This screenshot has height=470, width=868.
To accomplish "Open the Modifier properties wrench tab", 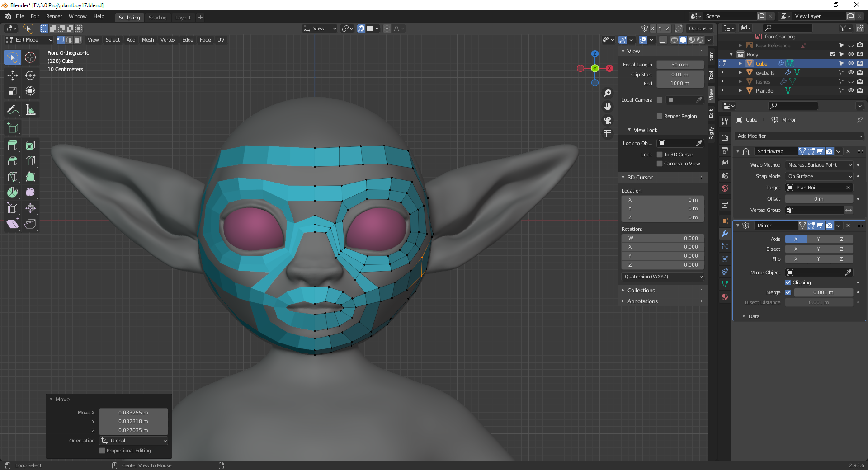I will (725, 234).
